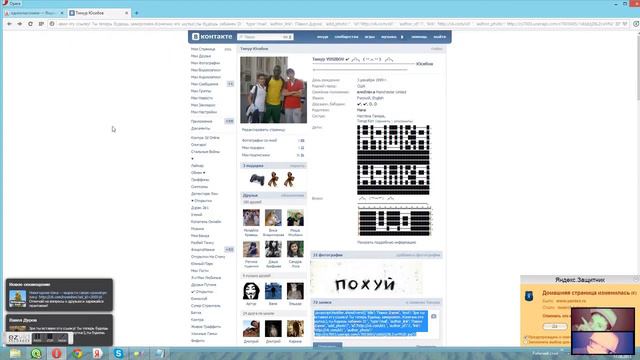
Task: Open 'Приложения' in the left menu
Action: point(202,121)
